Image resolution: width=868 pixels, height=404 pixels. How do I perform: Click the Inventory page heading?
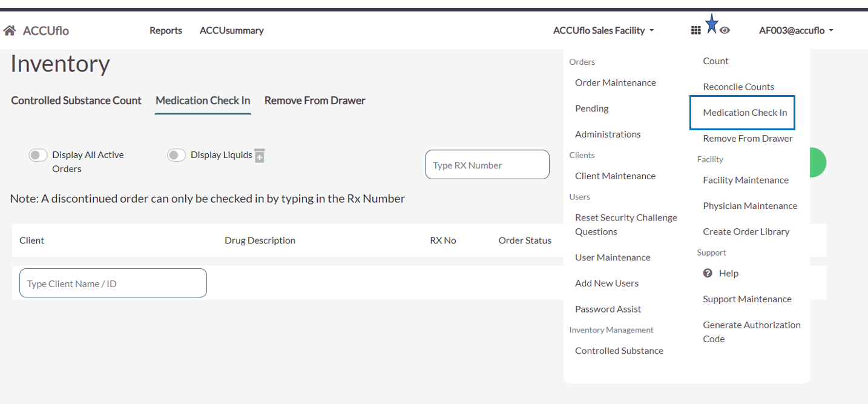coord(60,64)
